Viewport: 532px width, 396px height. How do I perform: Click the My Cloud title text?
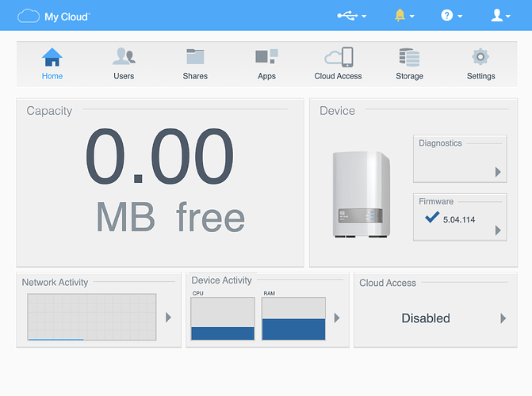(67, 17)
